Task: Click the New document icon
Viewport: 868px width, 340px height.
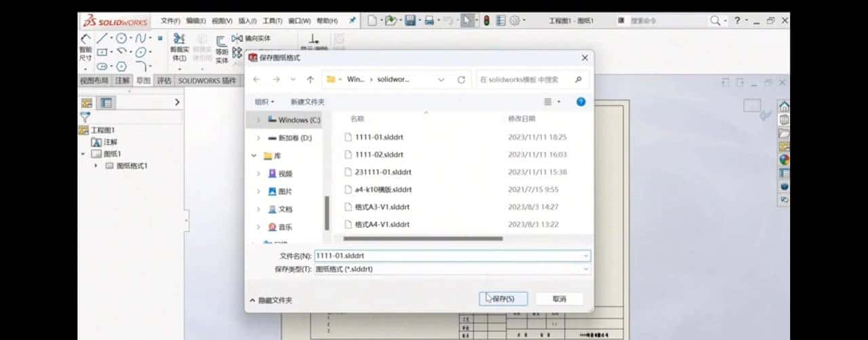Action: click(372, 21)
